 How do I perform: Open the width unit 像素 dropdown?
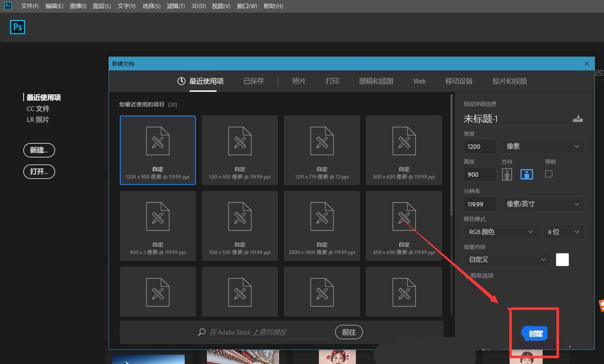pyautogui.click(x=543, y=146)
